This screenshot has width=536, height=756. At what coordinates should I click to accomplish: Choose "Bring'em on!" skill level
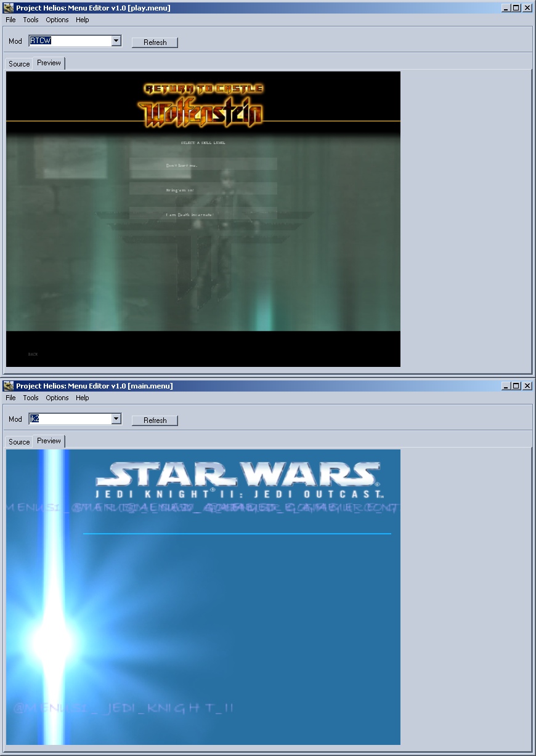[x=203, y=189]
